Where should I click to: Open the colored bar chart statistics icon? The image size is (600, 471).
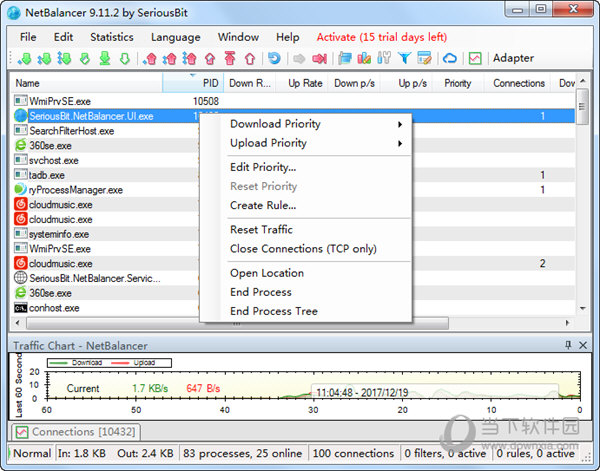click(x=364, y=59)
